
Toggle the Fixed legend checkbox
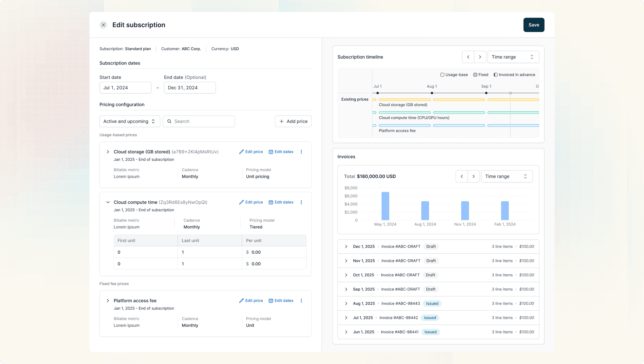(475, 75)
